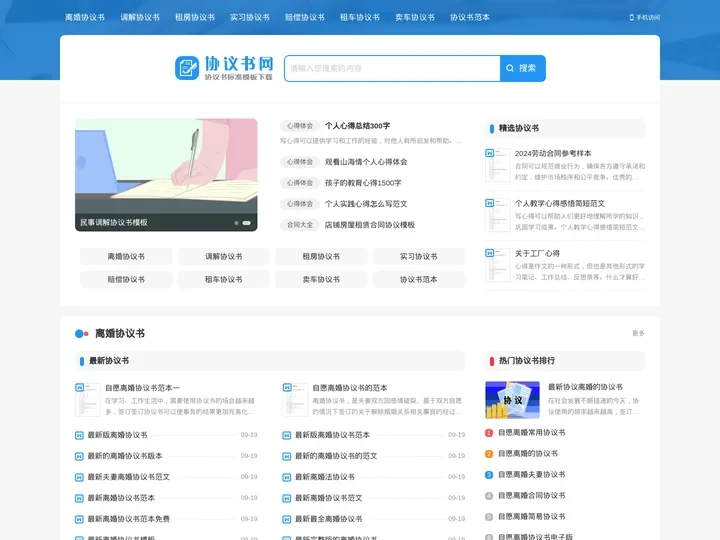The height and width of the screenshot is (540, 720).
Task: Select the first carousel indicator dot
Action: [236, 223]
